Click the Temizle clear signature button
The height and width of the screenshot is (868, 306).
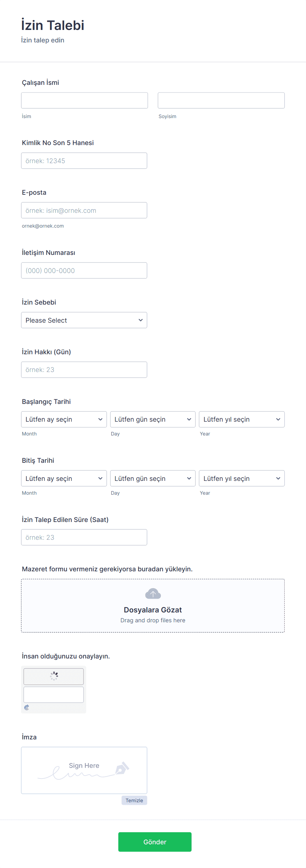pos(134,800)
